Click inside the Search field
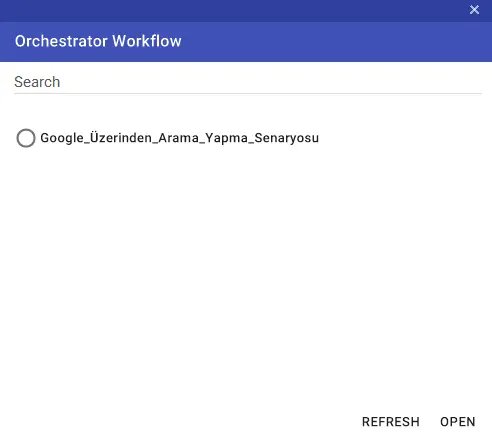Image resolution: width=492 pixels, height=446 pixels. 248,82
